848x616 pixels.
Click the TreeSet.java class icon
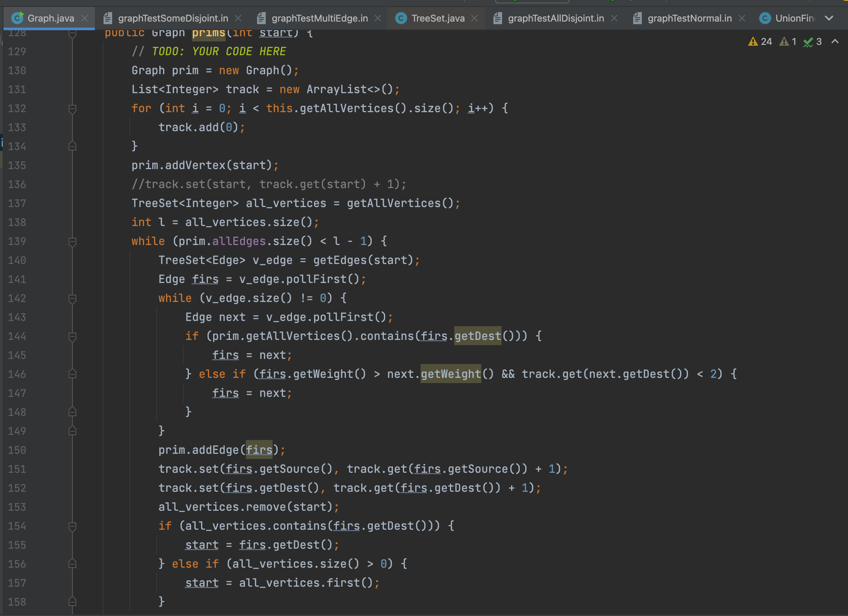click(401, 18)
